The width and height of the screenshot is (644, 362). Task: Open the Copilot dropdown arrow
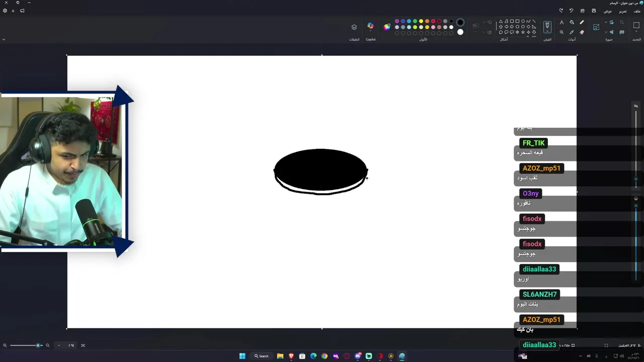(370, 31)
